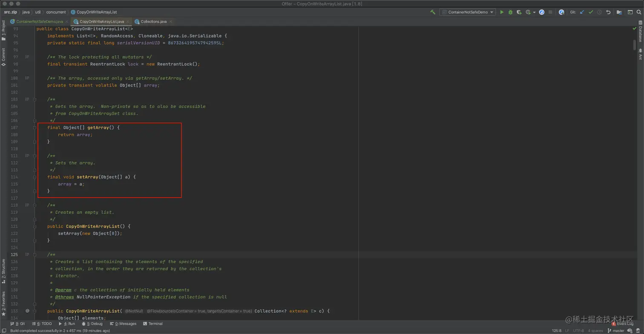Click the IDE power-save settings status icon
This screenshot has height=334, width=644.
pyautogui.click(x=630, y=331)
